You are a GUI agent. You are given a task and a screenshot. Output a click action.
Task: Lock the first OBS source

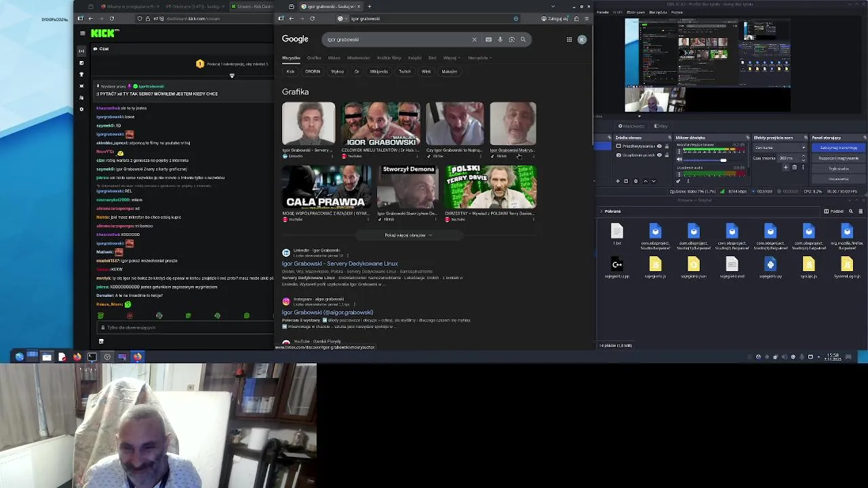tap(667, 146)
